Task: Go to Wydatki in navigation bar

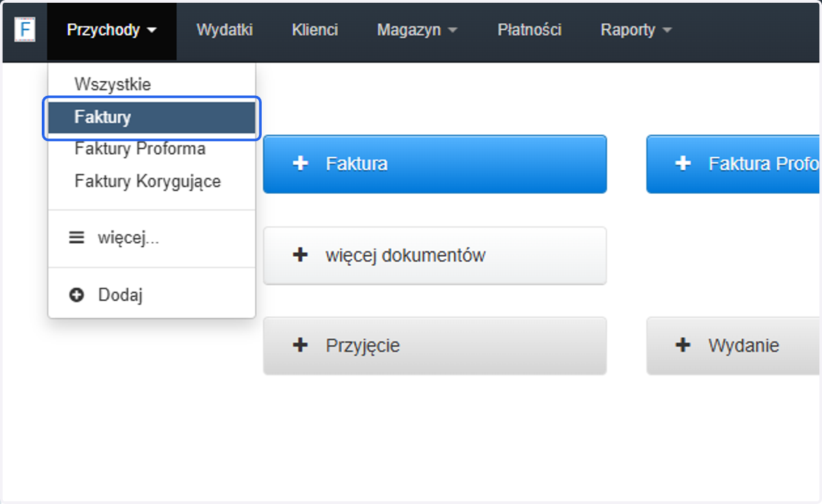Action: tap(225, 31)
